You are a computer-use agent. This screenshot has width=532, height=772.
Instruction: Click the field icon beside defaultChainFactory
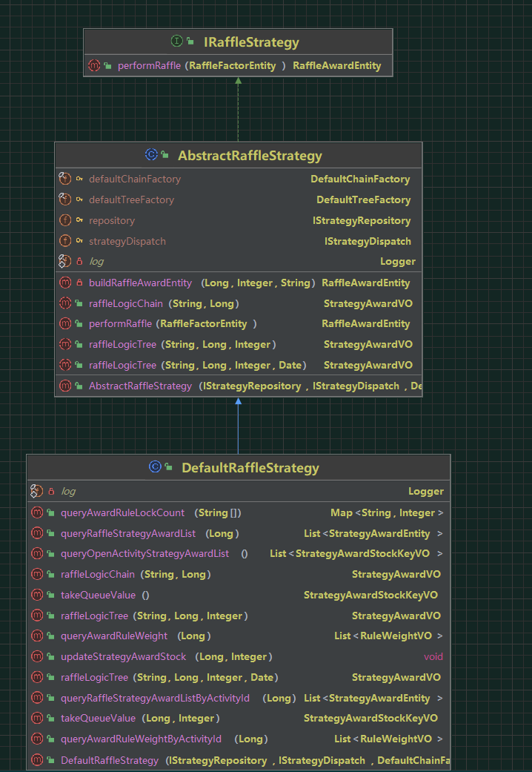65,179
